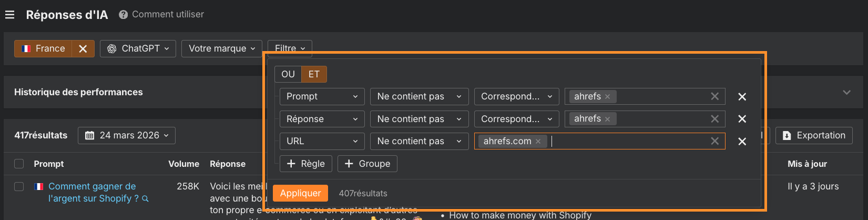Screen dimensions: 868x220
Task: Click the 417résultats count text
Action: 41,135
